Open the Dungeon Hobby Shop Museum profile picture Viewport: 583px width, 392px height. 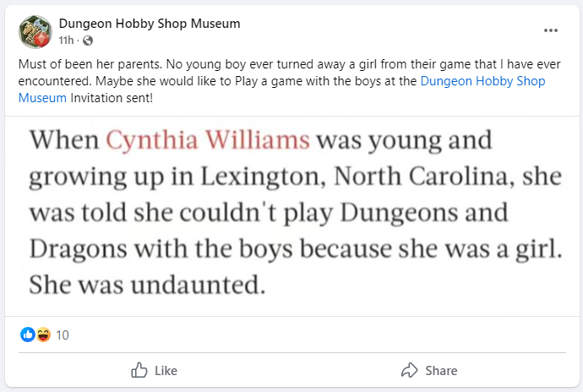[x=35, y=31]
